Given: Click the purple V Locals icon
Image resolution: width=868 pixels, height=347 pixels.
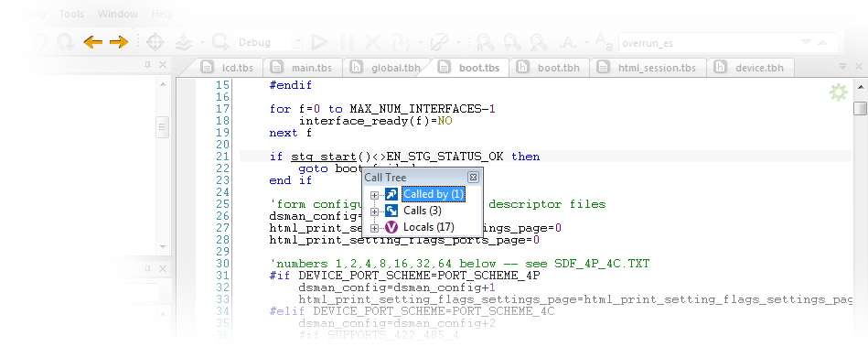Looking at the screenshot, I should pyautogui.click(x=391, y=227).
